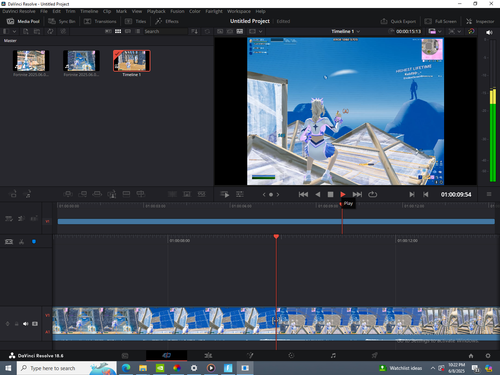Select the razor cut scissors icon

pyautogui.click(x=22, y=242)
